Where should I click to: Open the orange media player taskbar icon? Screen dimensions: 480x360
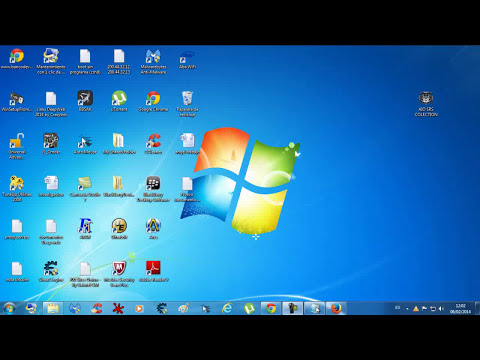[139, 308]
